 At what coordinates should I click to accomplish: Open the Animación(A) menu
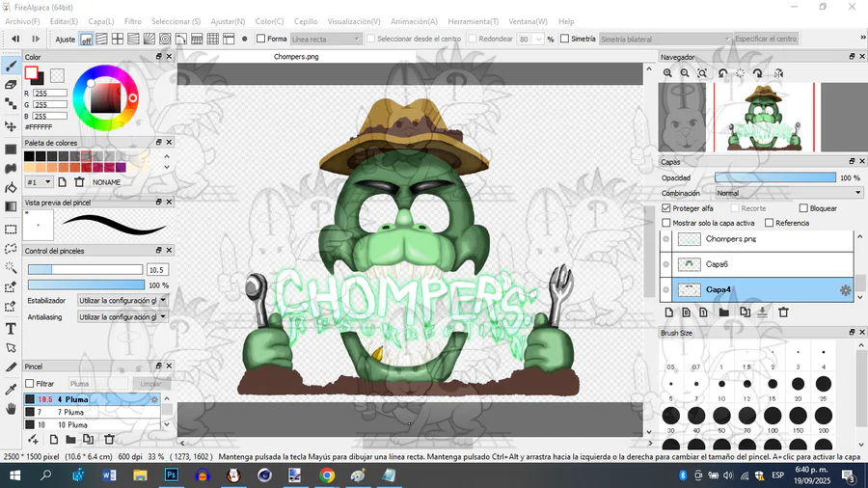click(414, 21)
